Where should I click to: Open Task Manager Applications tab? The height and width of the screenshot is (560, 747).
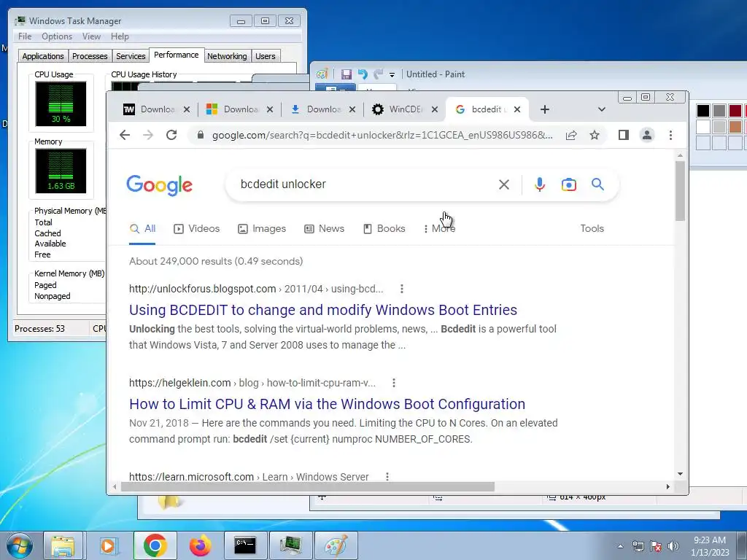[x=43, y=56]
